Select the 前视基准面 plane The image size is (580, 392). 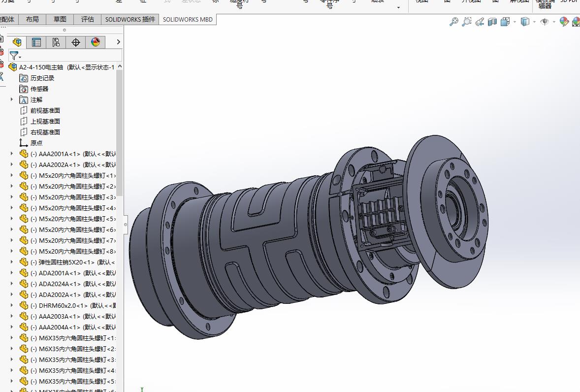45,111
